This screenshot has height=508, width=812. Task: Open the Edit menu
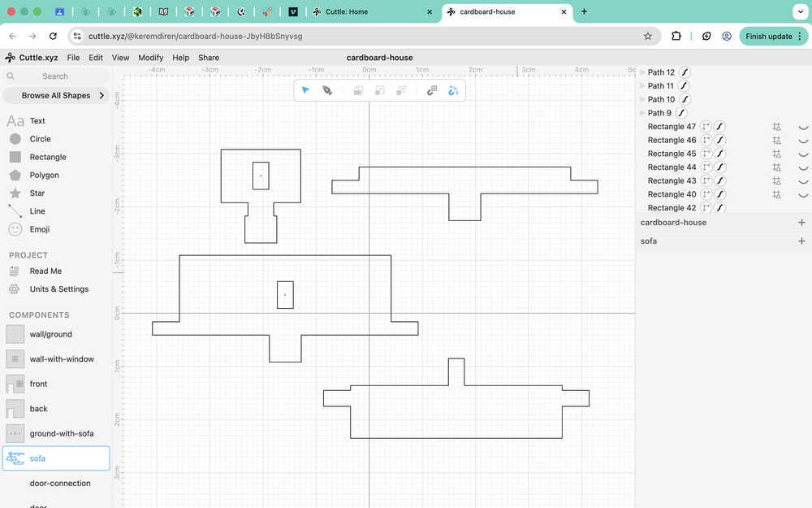(x=95, y=58)
